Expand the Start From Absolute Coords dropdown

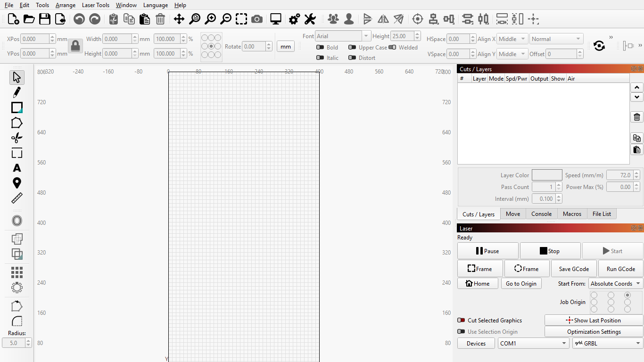tap(616, 284)
